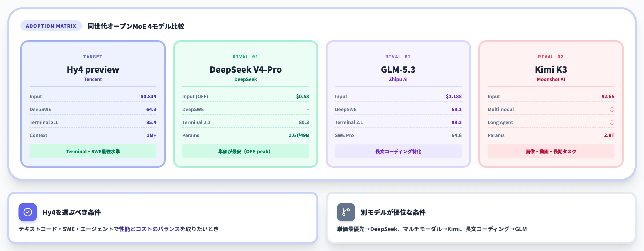Click the 64.6 SWE Pro score
Image resolution: width=644 pixels, height=251 pixels.
(456, 135)
